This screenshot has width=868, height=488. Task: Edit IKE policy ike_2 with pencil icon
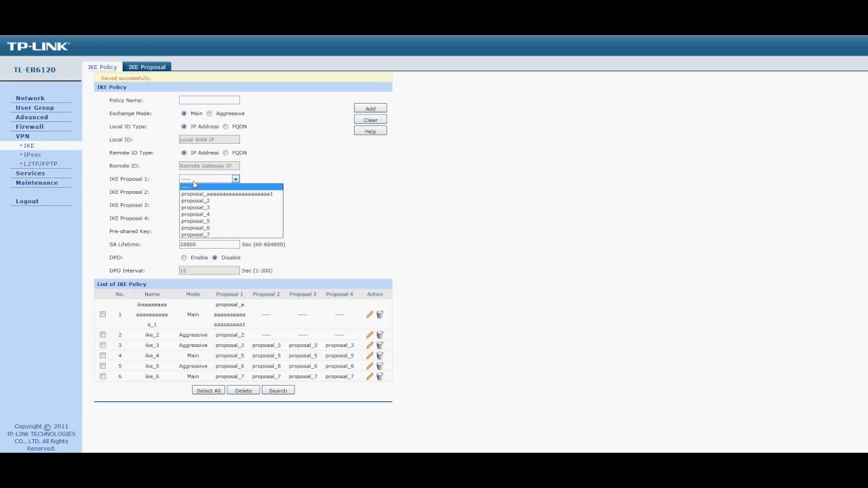pyautogui.click(x=370, y=335)
